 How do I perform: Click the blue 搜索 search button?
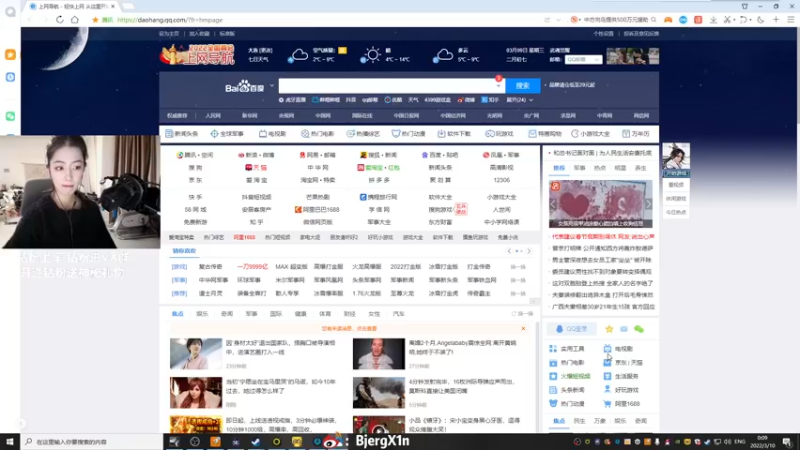522,86
